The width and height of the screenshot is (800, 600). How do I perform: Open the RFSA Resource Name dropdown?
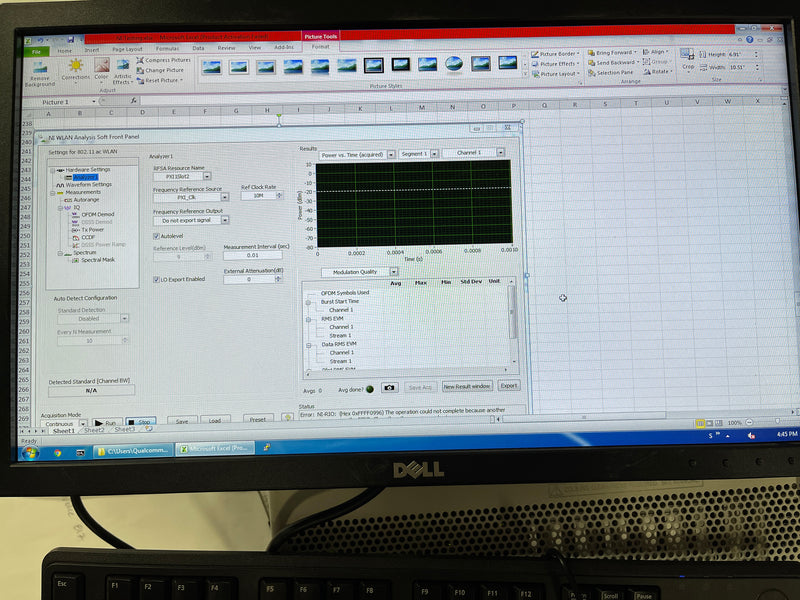[x=207, y=177]
